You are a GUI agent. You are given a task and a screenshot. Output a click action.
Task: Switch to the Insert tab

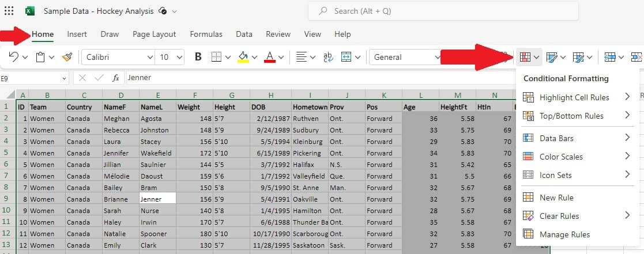point(77,35)
